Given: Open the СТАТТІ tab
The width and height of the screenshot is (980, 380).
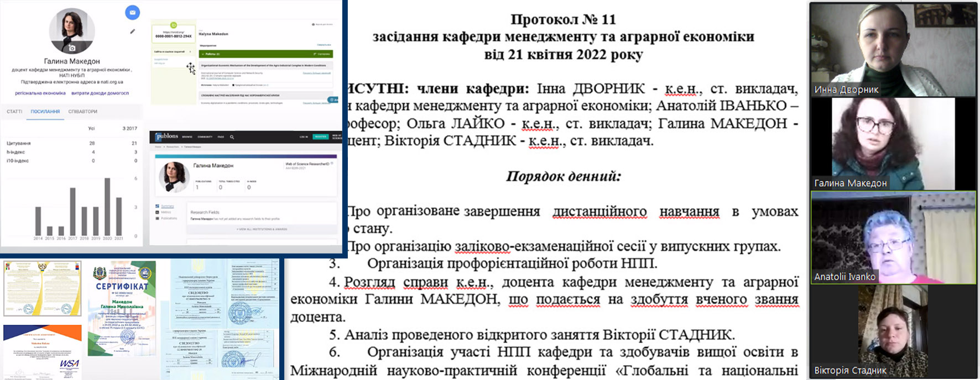Looking at the screenshot, I should (x=14, y=112).
